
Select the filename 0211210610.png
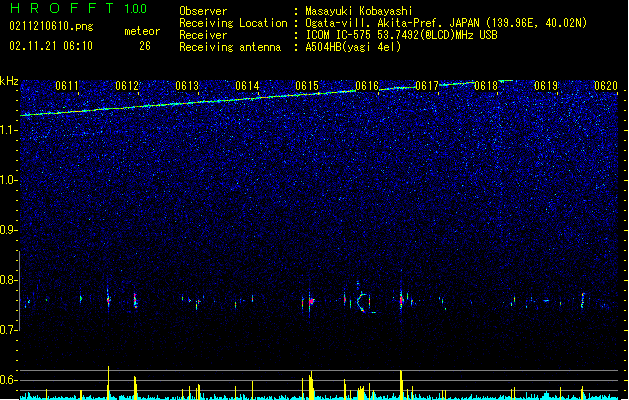[x=51, y=26]
